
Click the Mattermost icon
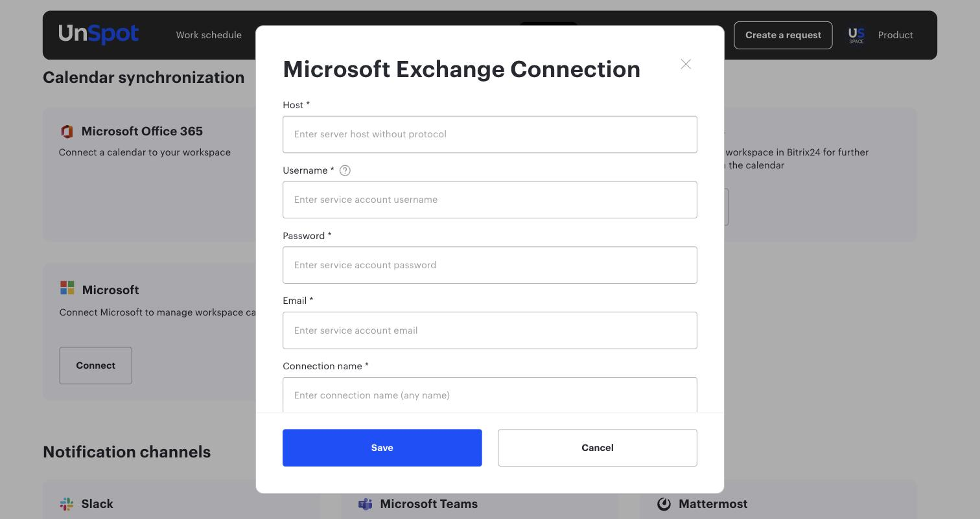point(664,504)
